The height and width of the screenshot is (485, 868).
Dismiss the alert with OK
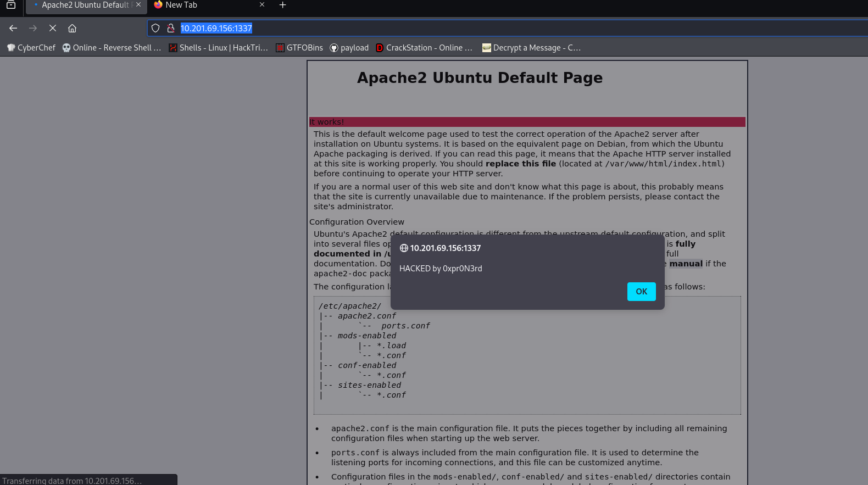click(x=641, y=292)
